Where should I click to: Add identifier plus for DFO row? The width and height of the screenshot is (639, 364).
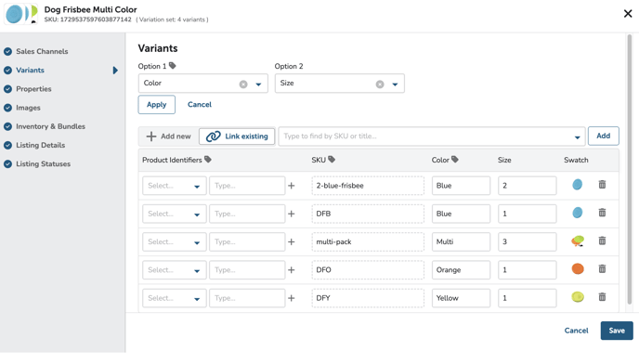[292, 270]
